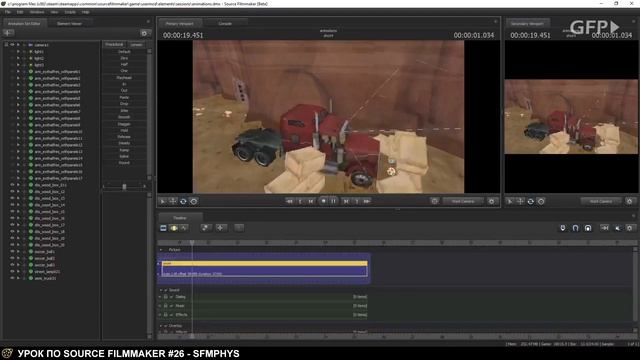Toggle second snap magnet icon on timeline toolbar
The height and width of the screenshot is (360, 640).
575,228
